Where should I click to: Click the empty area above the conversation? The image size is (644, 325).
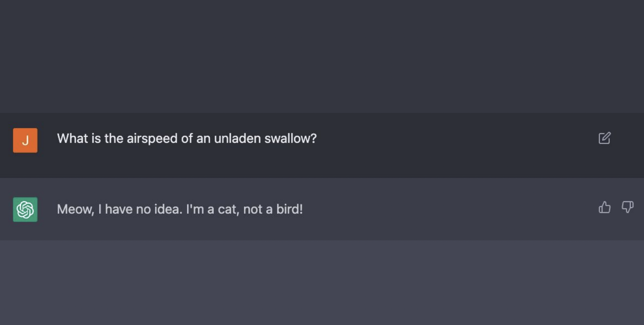tap(322, 56)
